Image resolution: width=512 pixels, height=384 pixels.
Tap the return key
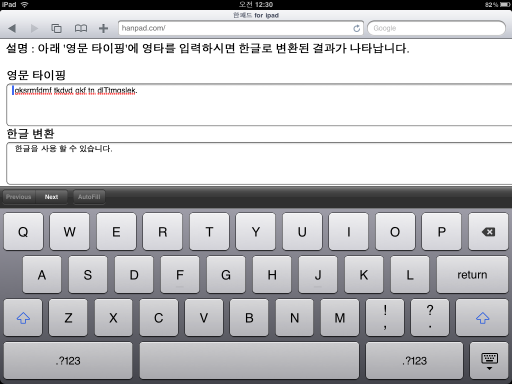472,275
